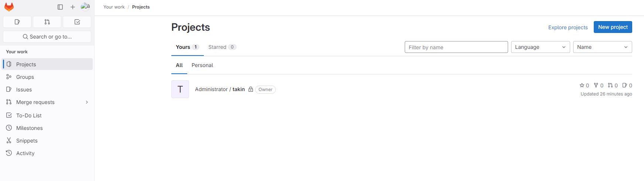Focus the Filter by name field
This screenshot has height=181, width=644.
[x=456, y=47]
